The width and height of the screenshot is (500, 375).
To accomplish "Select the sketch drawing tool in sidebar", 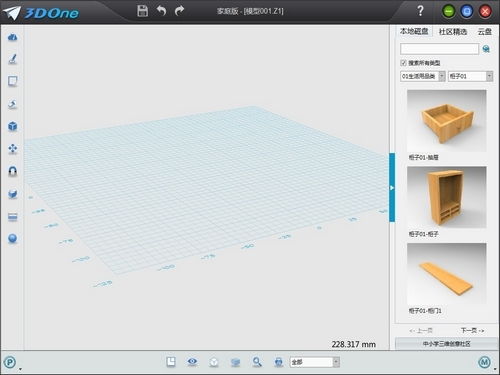I will tap(13, 59).
